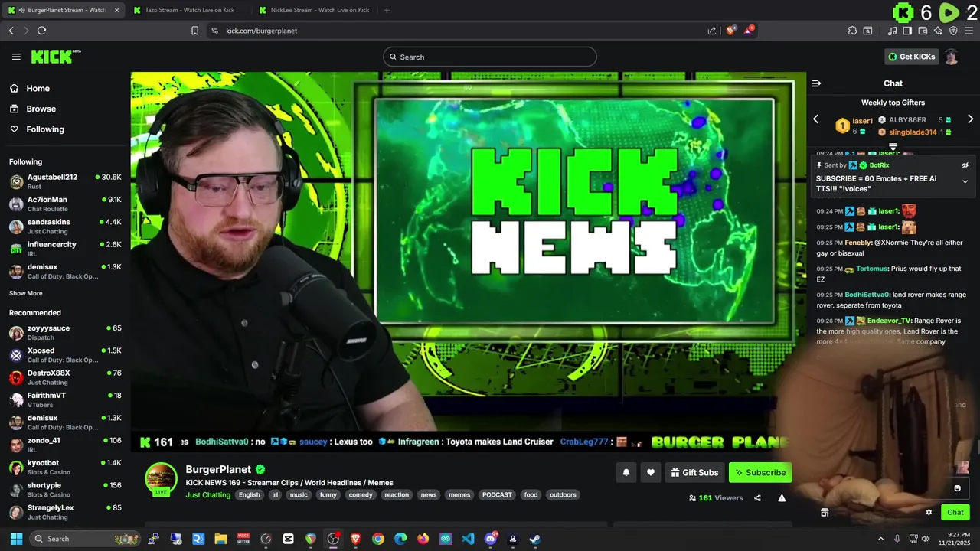The height and width of the screenshot is (551, 980).
Task: Expand followed channels with Show More
Action: coord(25,293)
